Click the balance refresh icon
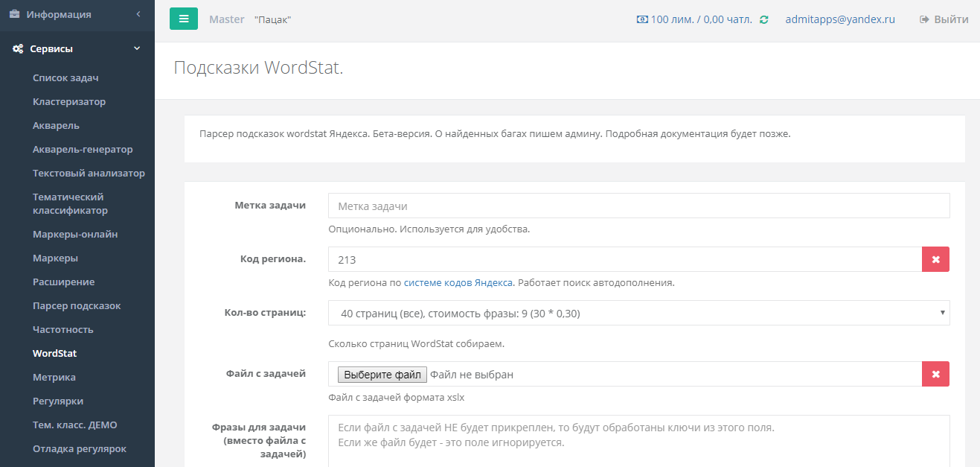This screenshot has width=980, height=467. point(763,19)
